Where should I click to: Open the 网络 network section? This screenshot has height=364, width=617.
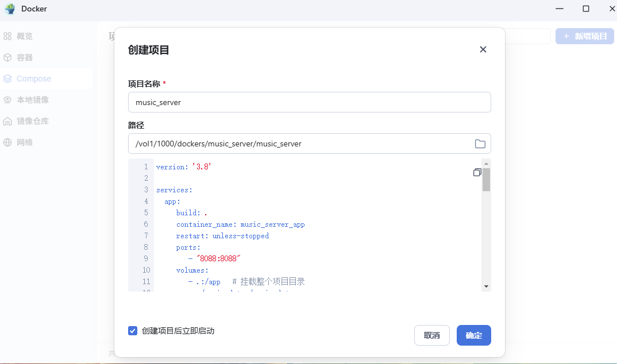pos(46,142)
